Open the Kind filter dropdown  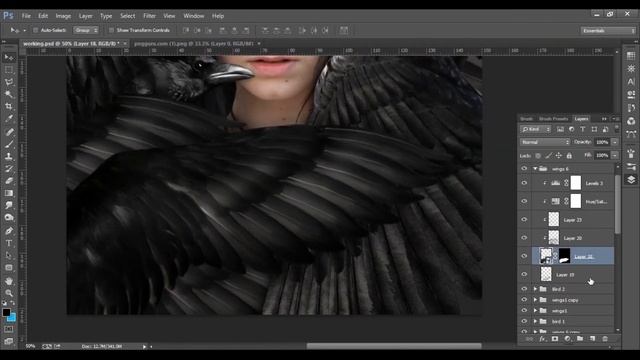[x=536, y=129]
